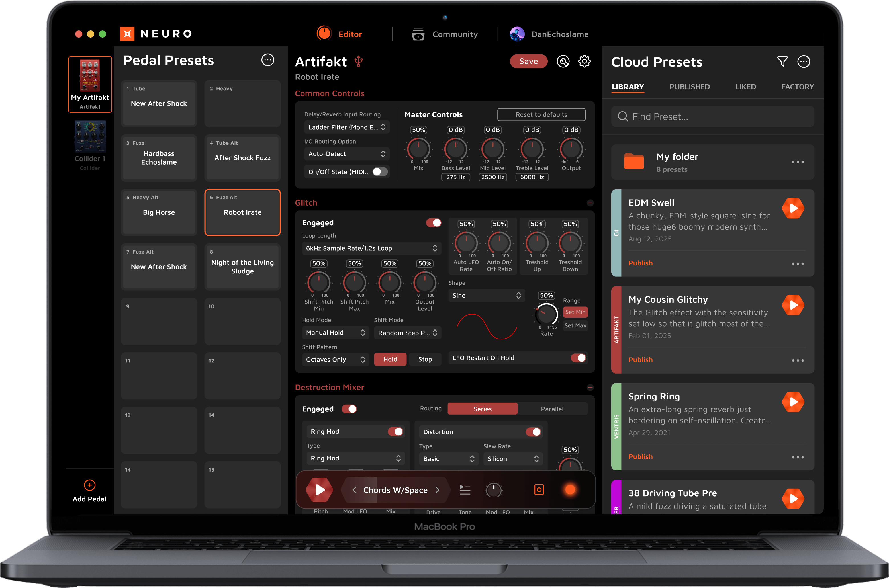Image resolution: width=889 pixels, height=588 pixels.
Task: Click the Mix knob in Master Controls
Action: pyautogui.click(x=418, y=149)
